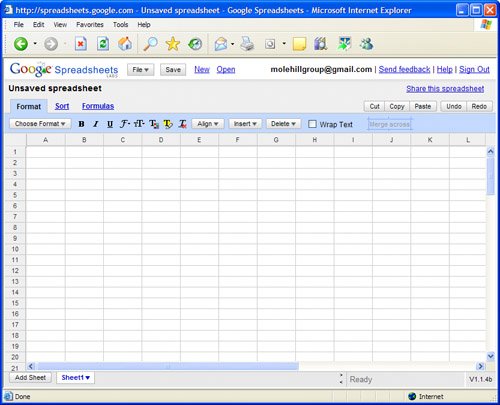Click the yellow note icon in IE toolbar
Image resolution: width=500 pixels, height=405 pixels.
point(299,44)
